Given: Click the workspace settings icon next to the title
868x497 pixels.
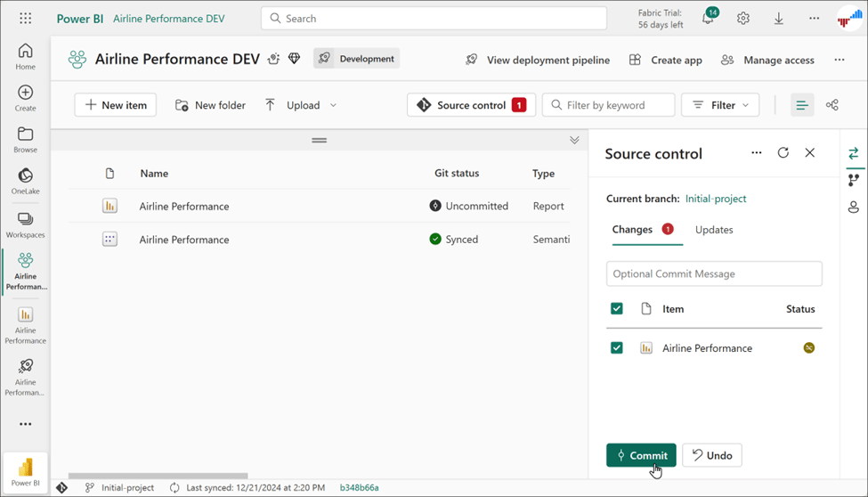Looking at the screenshot, I should click(x=273, y=59).
